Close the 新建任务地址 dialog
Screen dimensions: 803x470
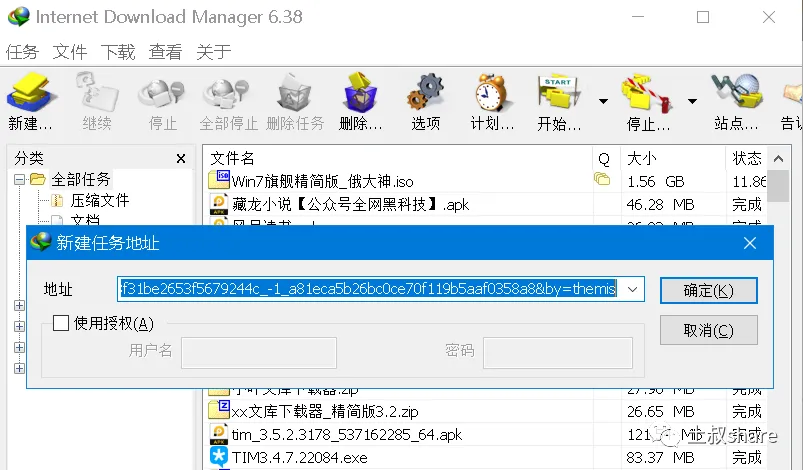(750, 243)
